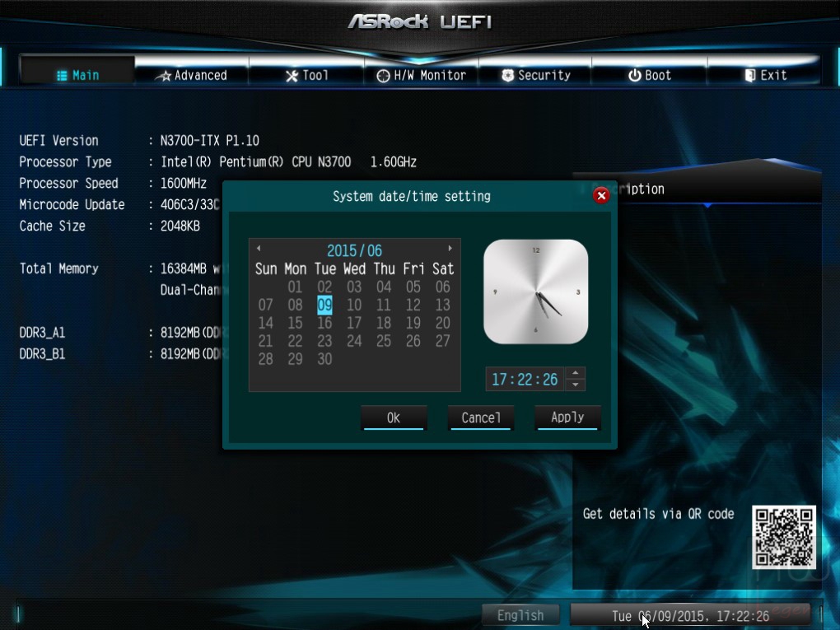The height and width of the screenshot is (630, 840).
Task: Click the date/time status bar display
Action: point(691,616)
